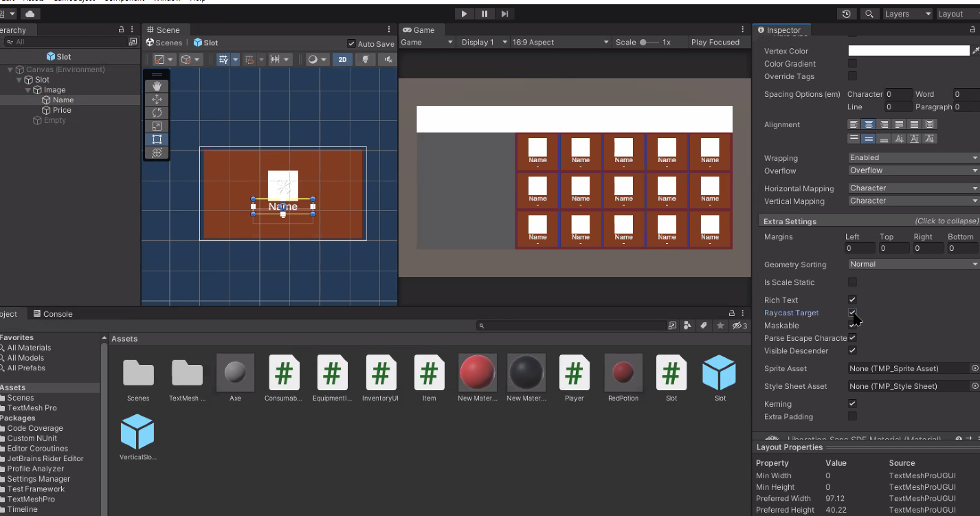
Task: Open the Layers dropdown
Action: coord(907,14)
